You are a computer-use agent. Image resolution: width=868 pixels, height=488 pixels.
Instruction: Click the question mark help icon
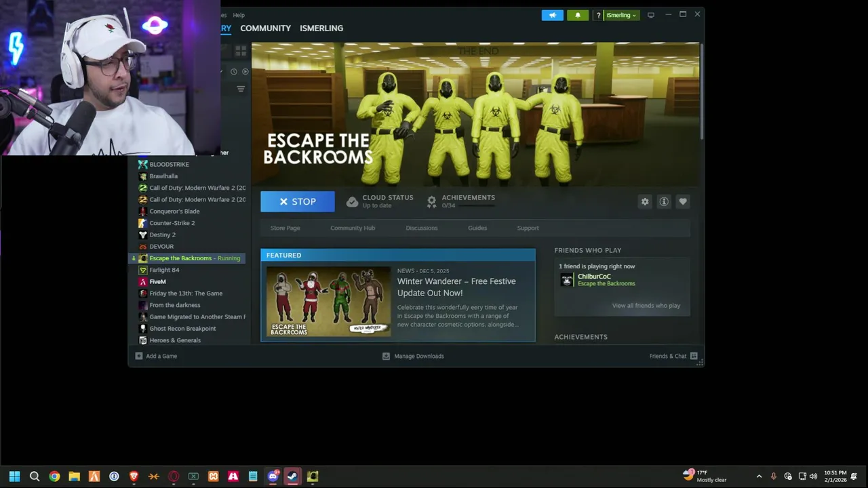pyautogui.click(x=598, y=15)
